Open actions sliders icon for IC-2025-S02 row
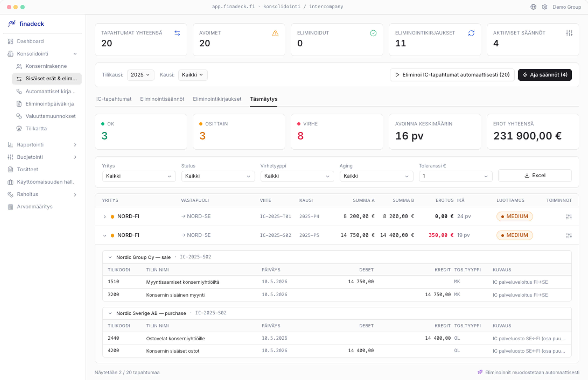Image resolution: width=588 pixels, height=380 pixels. click(x=569, y=235)
